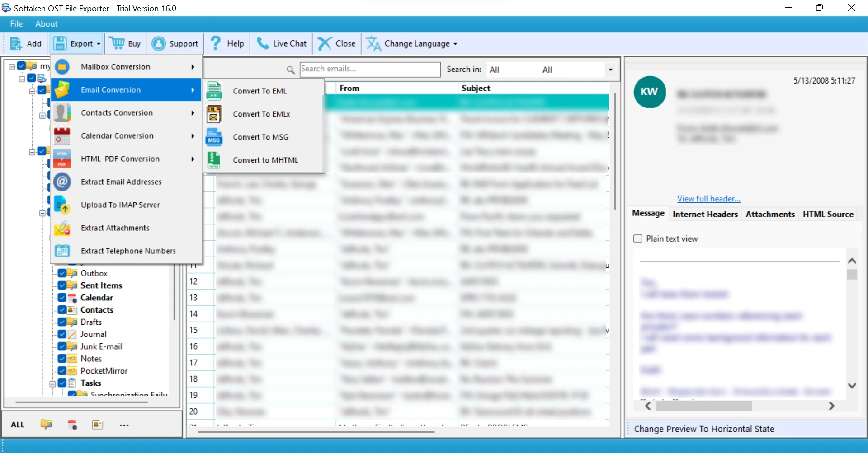Select the Message tab
868x453 pixels.
[648, 213]
